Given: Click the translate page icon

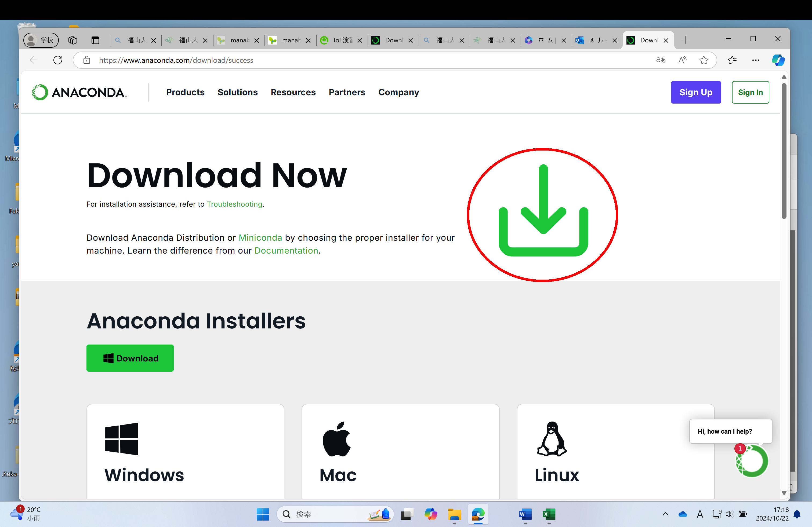Looking at the screenshot, I should coord(661,60).
